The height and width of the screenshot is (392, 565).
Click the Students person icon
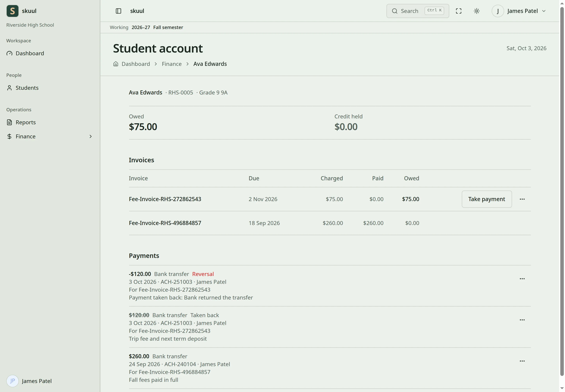(9, 88)
